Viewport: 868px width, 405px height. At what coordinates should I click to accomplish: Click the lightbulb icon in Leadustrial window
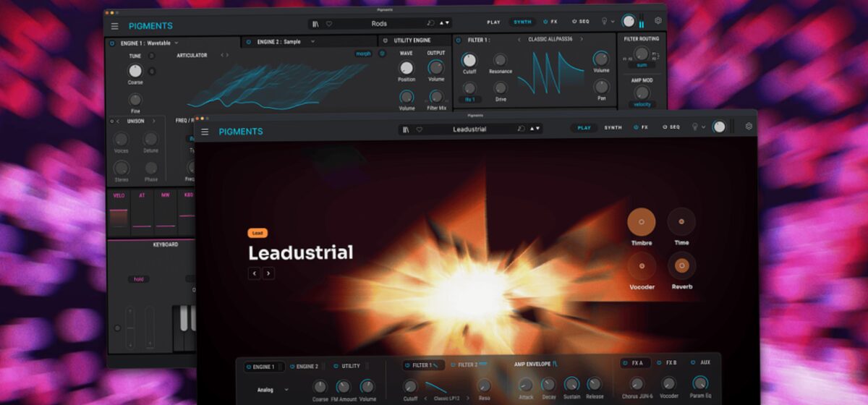pos(694,127)
